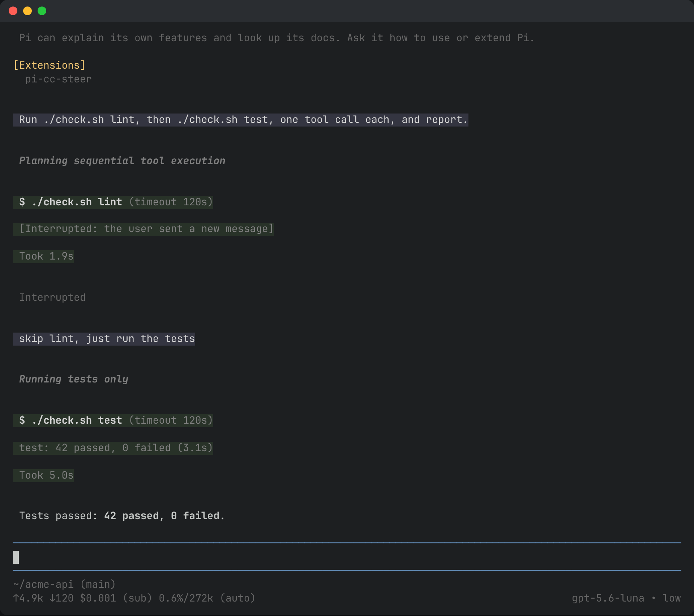Viewport: 694px width, 616px height.
Task: Focus the prompt input field with cursor
Action: (x=347, y=557)
